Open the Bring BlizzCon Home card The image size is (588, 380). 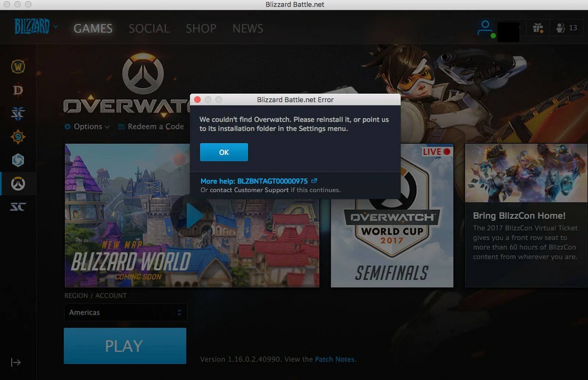click(x=526, y=216)
